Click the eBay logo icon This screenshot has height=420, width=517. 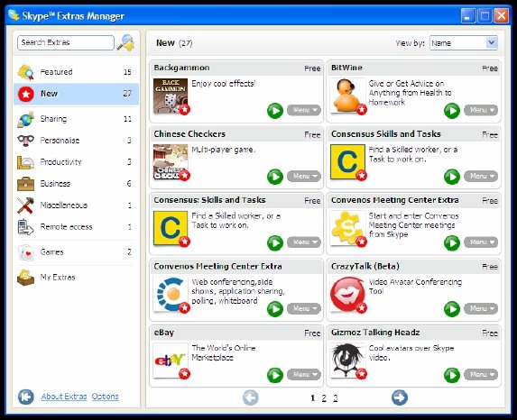coord(171,361)
